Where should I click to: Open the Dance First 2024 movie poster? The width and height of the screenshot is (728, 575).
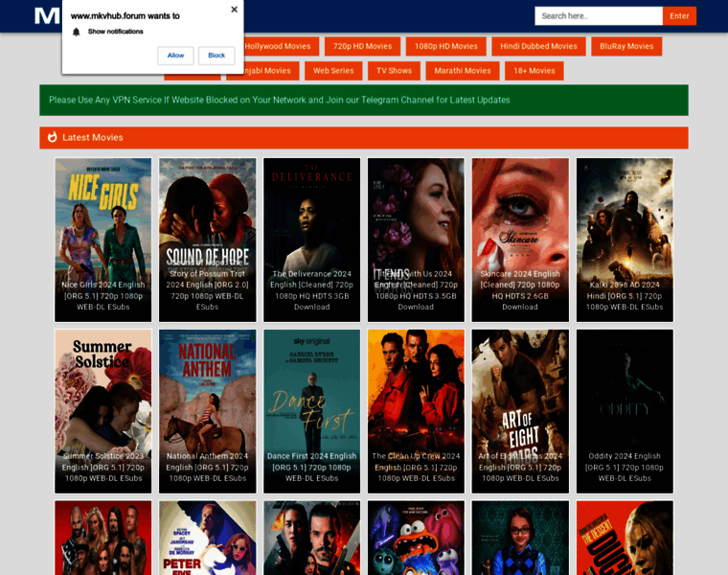[311, 411]
